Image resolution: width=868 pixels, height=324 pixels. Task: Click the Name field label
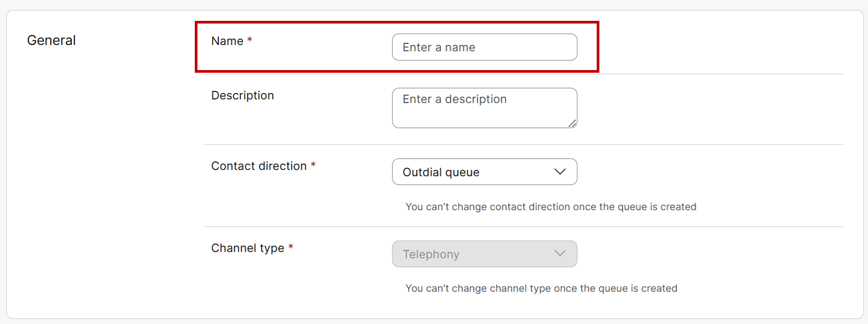[227, 41]
